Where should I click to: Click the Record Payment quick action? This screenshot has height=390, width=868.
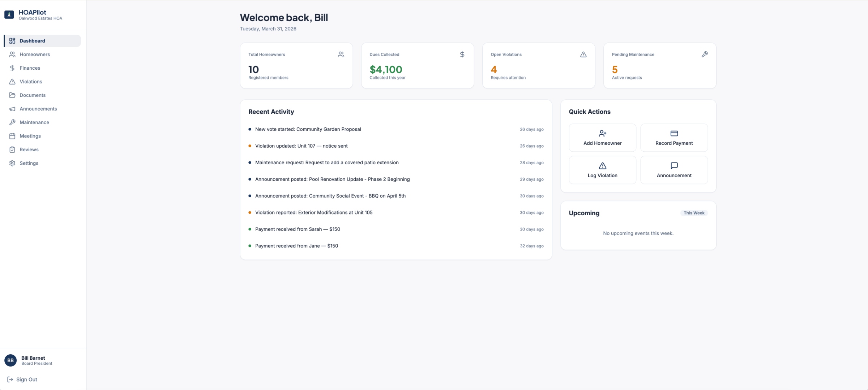coord(674,138)
